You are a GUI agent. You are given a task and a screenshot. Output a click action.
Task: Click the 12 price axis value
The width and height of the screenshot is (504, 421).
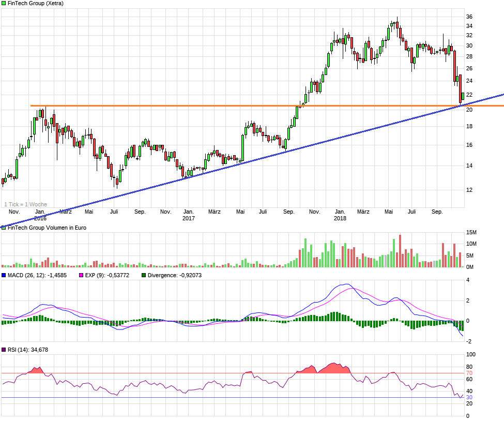(469, 190)
